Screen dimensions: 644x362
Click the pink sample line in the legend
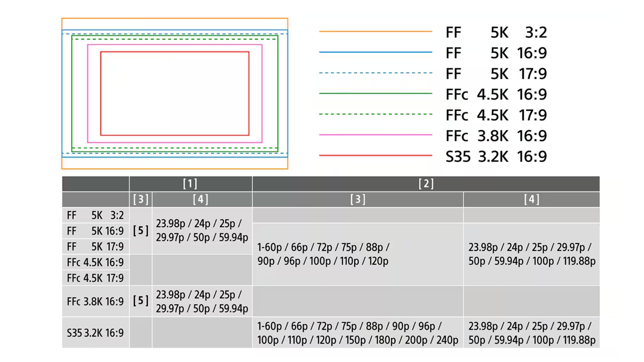tap(376, 135)
